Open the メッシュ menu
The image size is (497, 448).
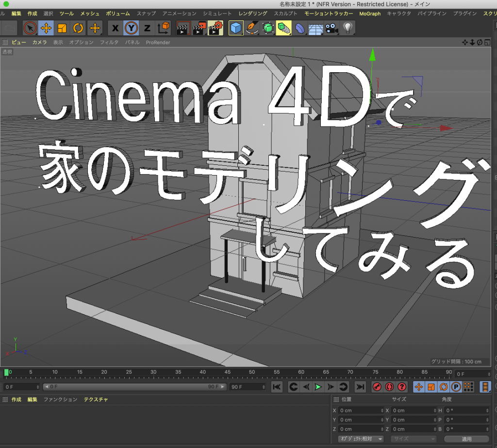[x=90, y=14]
